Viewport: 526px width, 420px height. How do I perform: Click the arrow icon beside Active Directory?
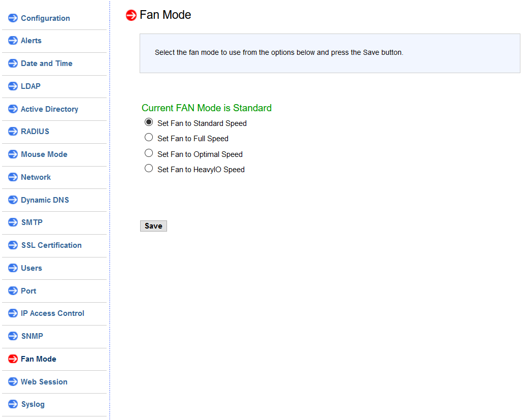13,109
